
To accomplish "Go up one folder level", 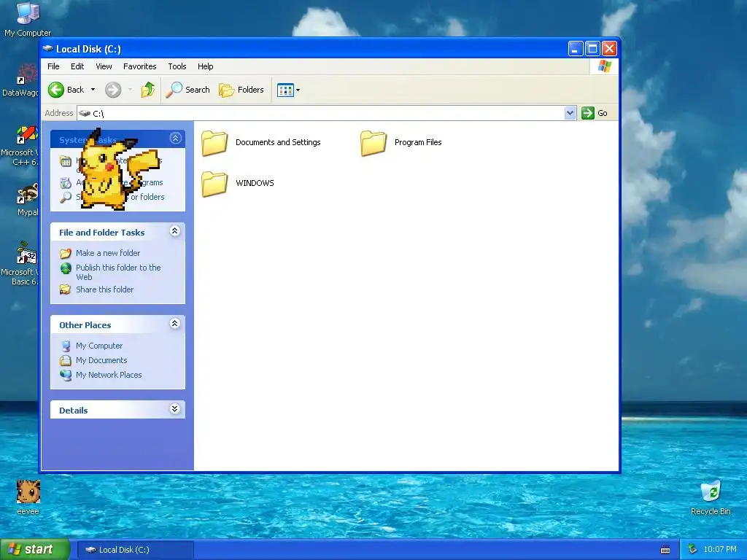I will click(147, 90).
